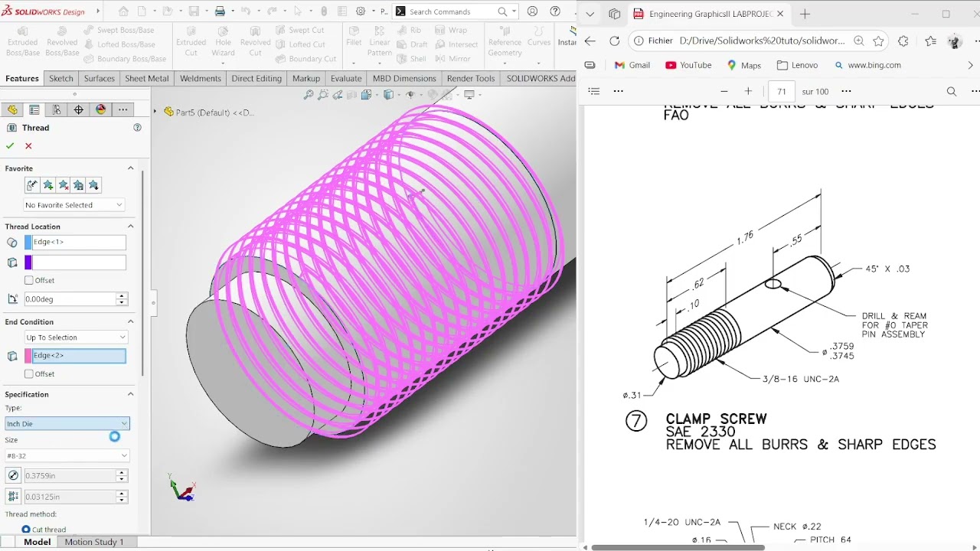
Task: Zoom in the PDF with plus icon
Action: coord(748,91)
